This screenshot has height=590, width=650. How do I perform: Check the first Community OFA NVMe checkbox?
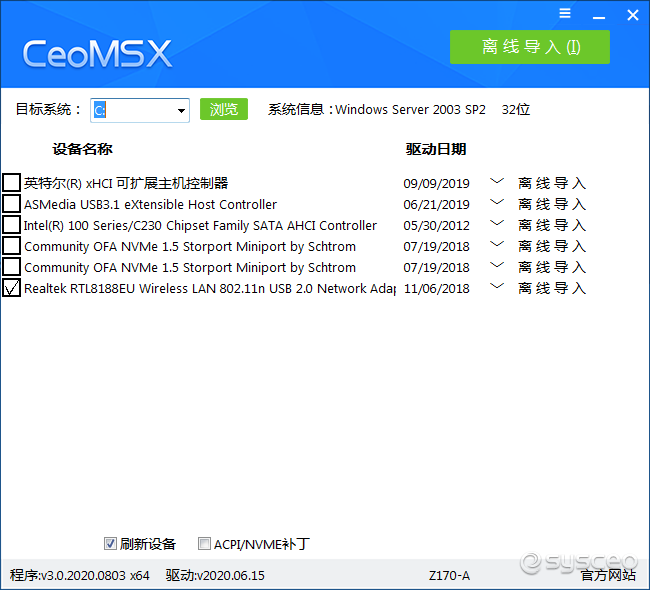coord(11,245)
